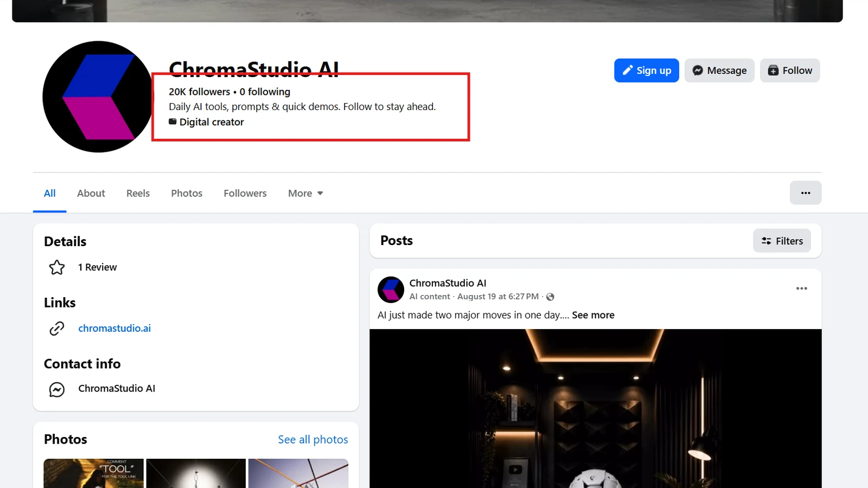The image size is (868, 488).
Task: Click See all photos
Action: point(313,440)
